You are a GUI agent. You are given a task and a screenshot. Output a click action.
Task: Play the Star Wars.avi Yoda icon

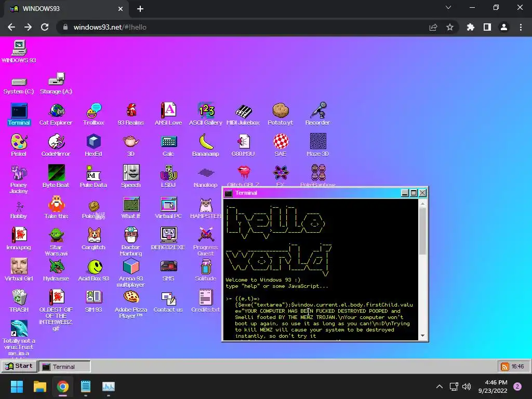(56, 235)
